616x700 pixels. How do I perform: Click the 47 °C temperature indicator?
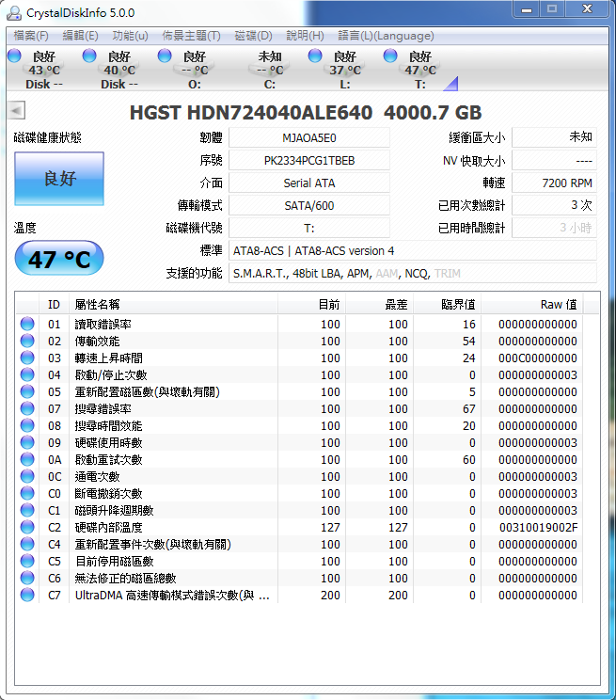pos(59,259)
